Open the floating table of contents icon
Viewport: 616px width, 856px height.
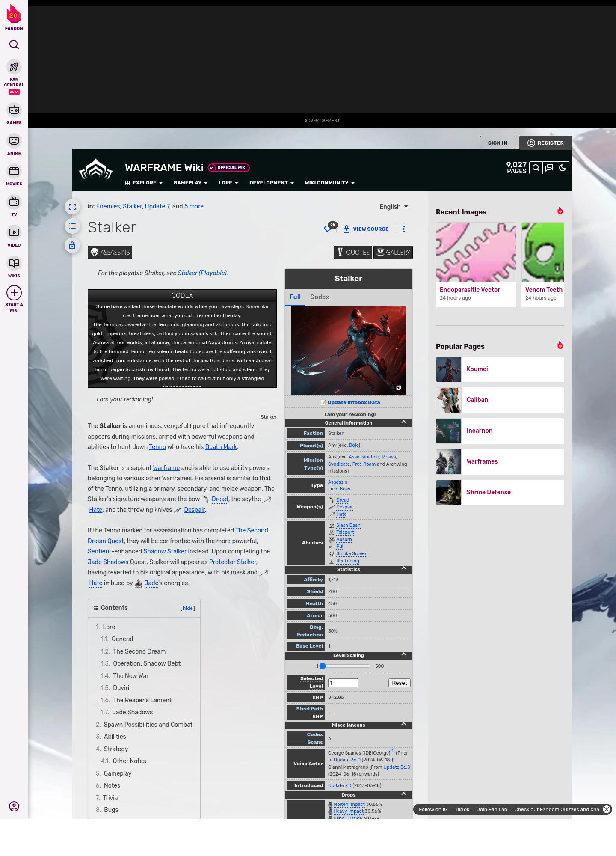point(72,226)
